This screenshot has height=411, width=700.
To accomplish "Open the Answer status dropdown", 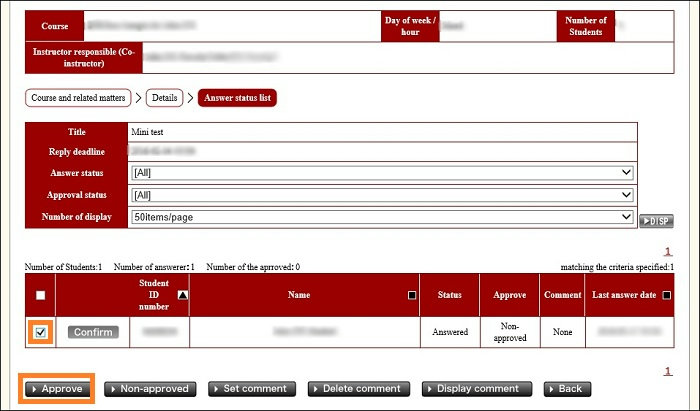I will pos(382,173).
